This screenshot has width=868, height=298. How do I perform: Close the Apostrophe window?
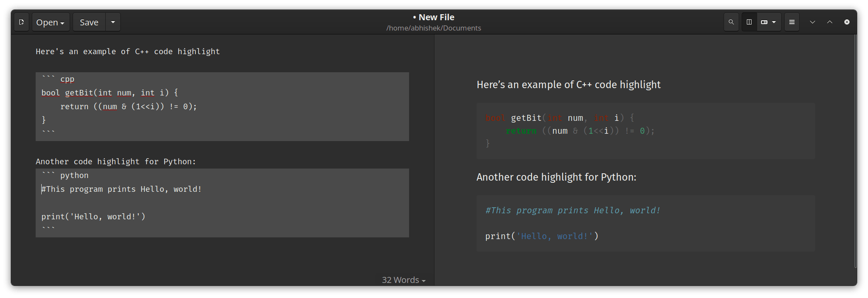[x=847, y=22]
